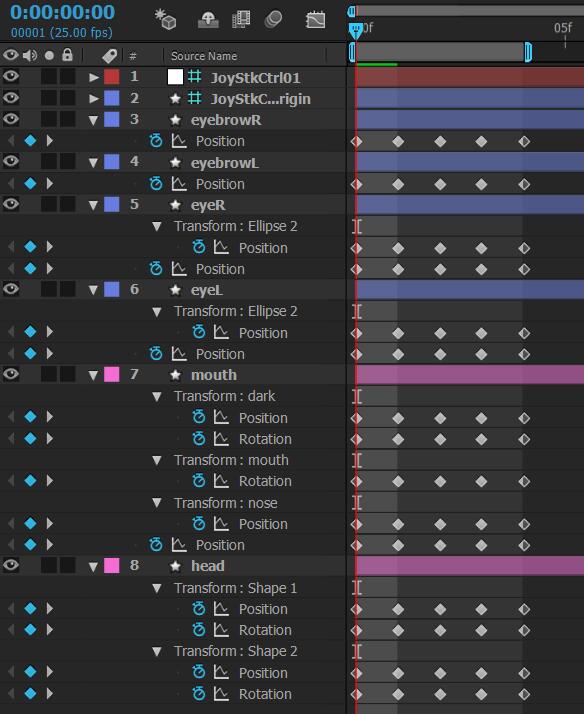Toggle the Shy layers switch icon
The image size is (584, 714).
pos(208,20)
